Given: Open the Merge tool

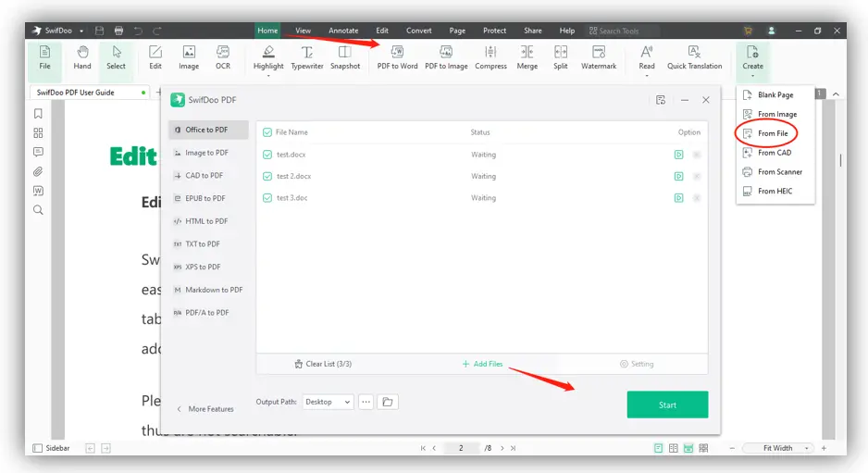Looking at the screenshot, I should point(527,57).
